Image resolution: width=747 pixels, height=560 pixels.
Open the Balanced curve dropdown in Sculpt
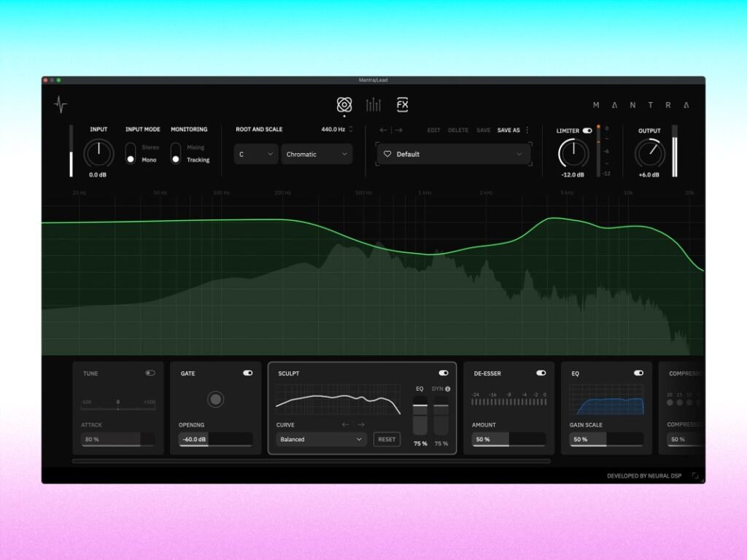point(321,439)
